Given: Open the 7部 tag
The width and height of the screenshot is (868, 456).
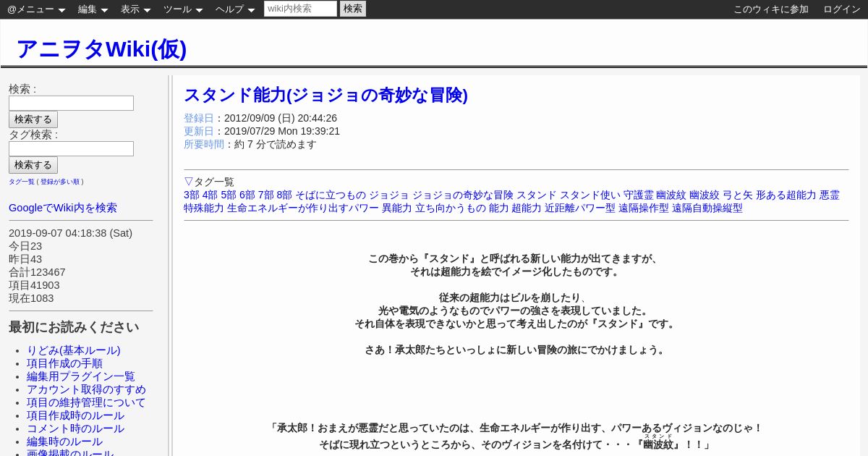Looking at the screenshot, I should (265, 195).
